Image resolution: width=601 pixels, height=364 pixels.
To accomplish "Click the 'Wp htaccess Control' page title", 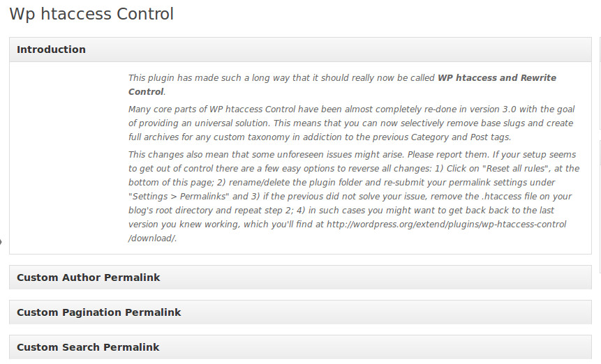I will pos(91,14).
